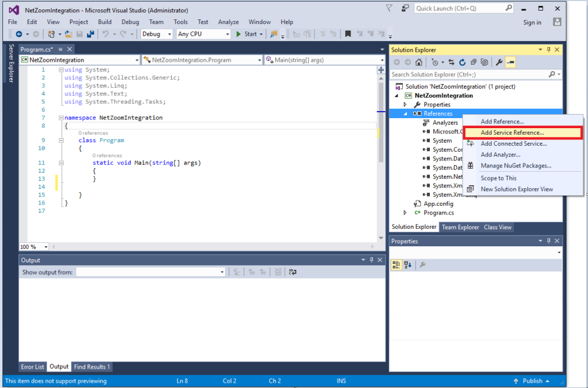Image resolution: width=588 pixels, height=388 pixels.
Task: Click the New Project toolbar icon
Action: pyautogui.click(x=51, y=34)
